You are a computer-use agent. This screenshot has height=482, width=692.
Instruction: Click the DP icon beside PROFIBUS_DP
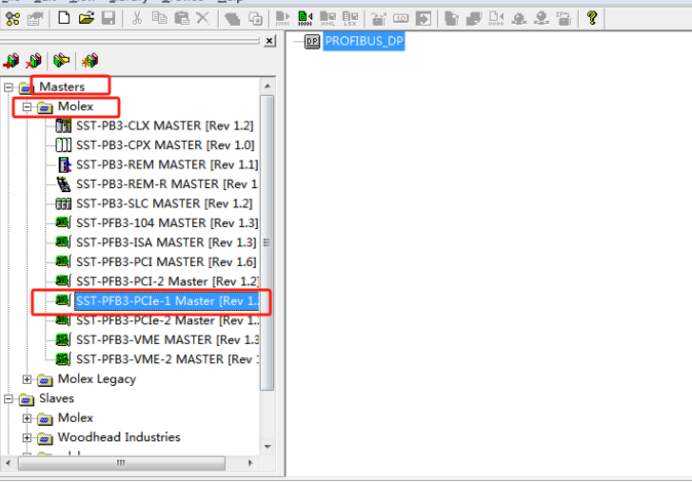pyautogui.click(x=312, y=41)
